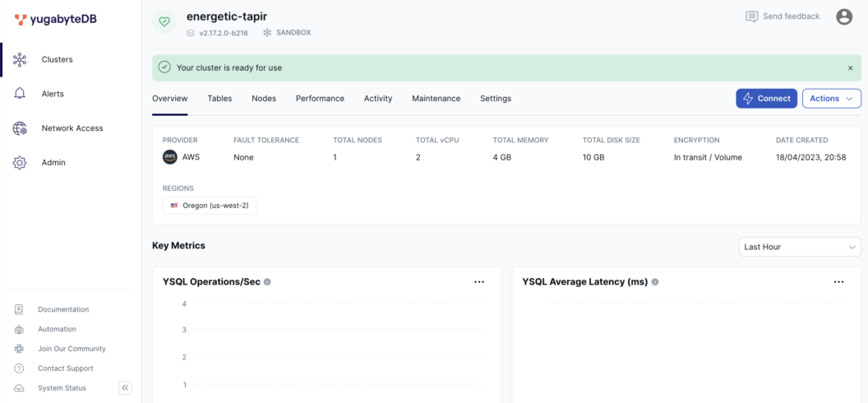This screenshot has width=868, height=403.
Task: Click the Clusters icon in sidebar
Action: pos(20,59)
